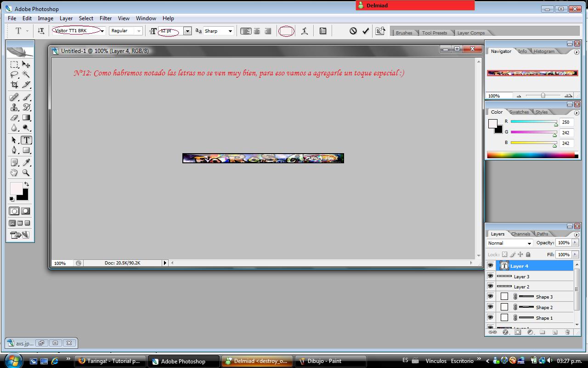
Task: Open the font family dropdown
Action: [x=102, y=31]
